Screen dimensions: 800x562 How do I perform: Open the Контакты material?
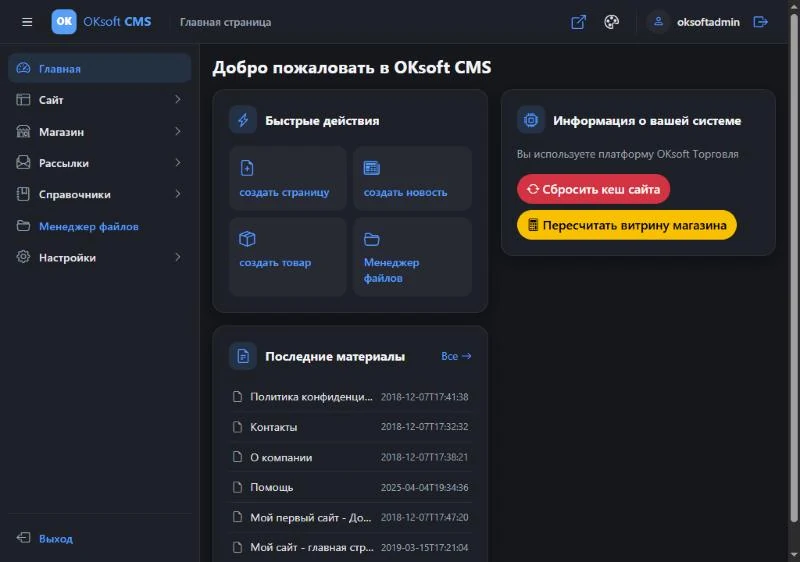pos(273,427)
